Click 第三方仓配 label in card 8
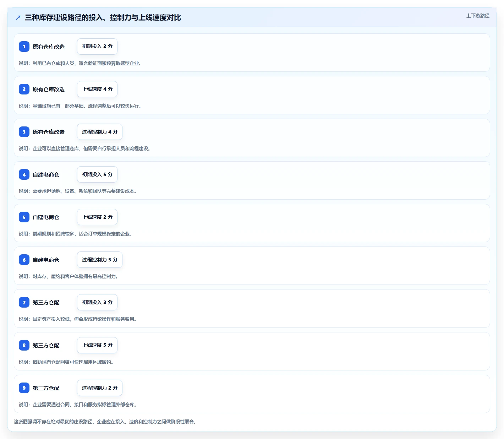This screenshot has width=504, height=439. 46,345
